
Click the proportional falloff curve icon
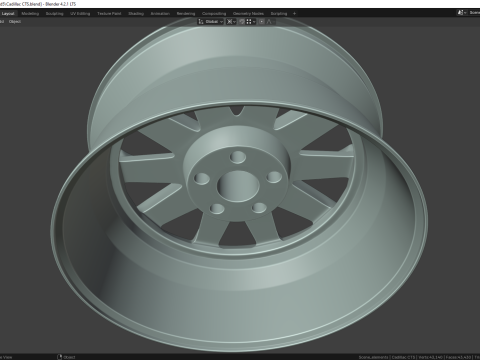pyautogui.click(x=270, y=22)
